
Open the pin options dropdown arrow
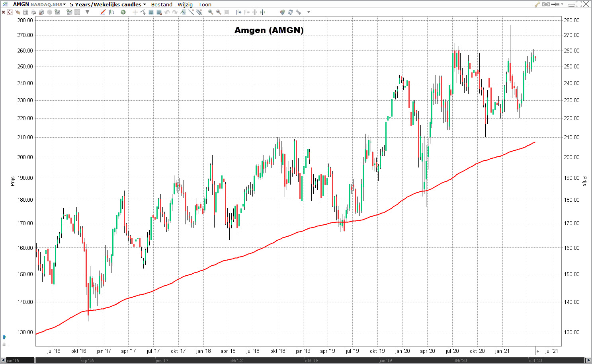(562, 4)
